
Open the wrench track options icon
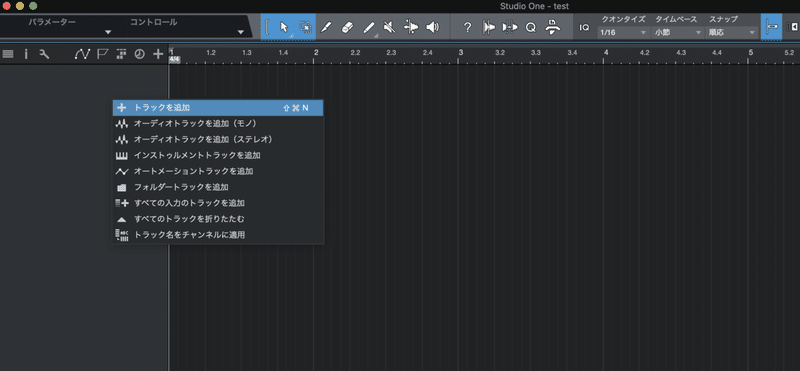(44, 54)
